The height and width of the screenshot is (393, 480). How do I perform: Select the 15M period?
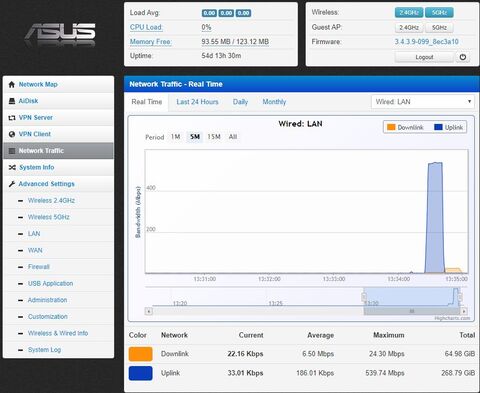(x=214, y=137)
